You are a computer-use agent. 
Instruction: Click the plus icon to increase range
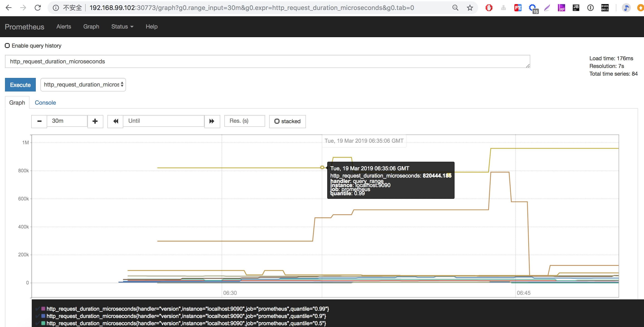pyautogui.click(x=95, y=121)
